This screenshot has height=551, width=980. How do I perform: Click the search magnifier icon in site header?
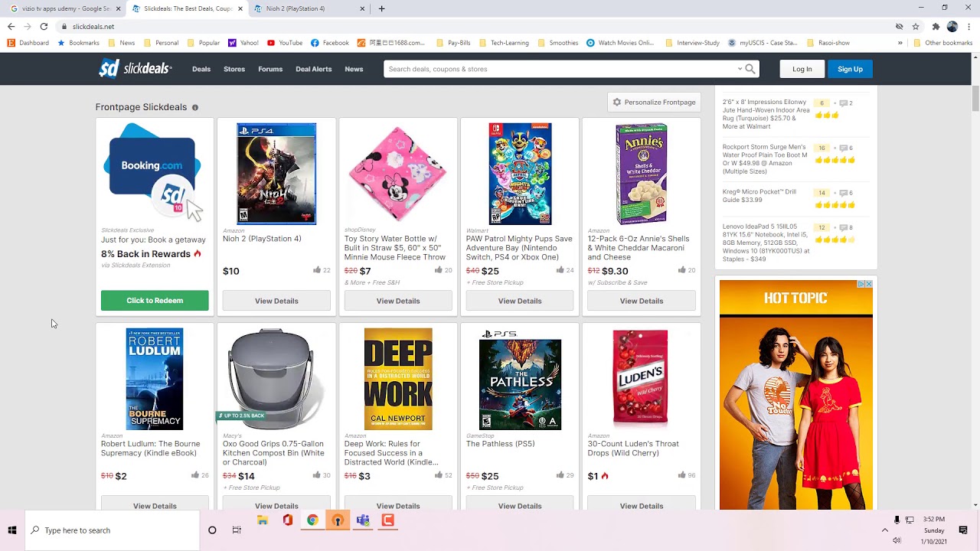pos(750,69)
